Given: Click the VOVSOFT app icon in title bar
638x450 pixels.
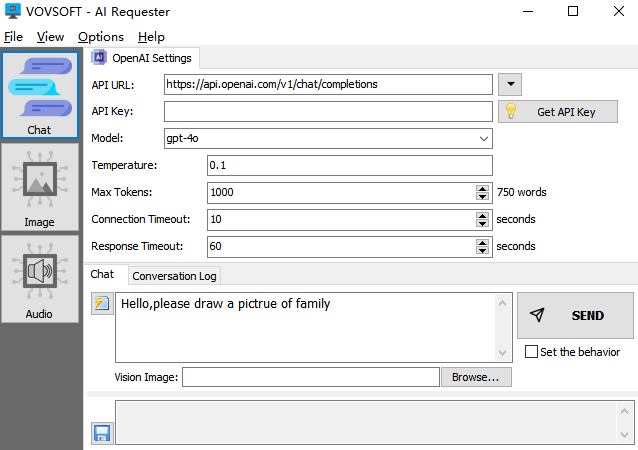Looking at the screenshot, I should tap(12, 12).
